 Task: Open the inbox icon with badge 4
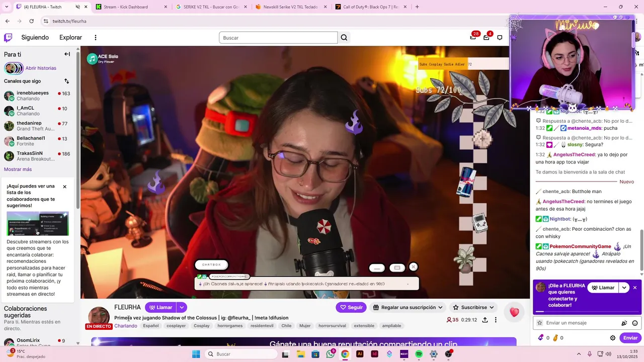pos(487,37)
